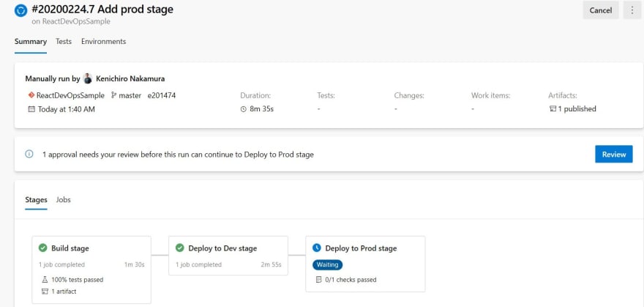Click the clock icon next to 8m 35s

pyautogui.click(x=244, y=109)
